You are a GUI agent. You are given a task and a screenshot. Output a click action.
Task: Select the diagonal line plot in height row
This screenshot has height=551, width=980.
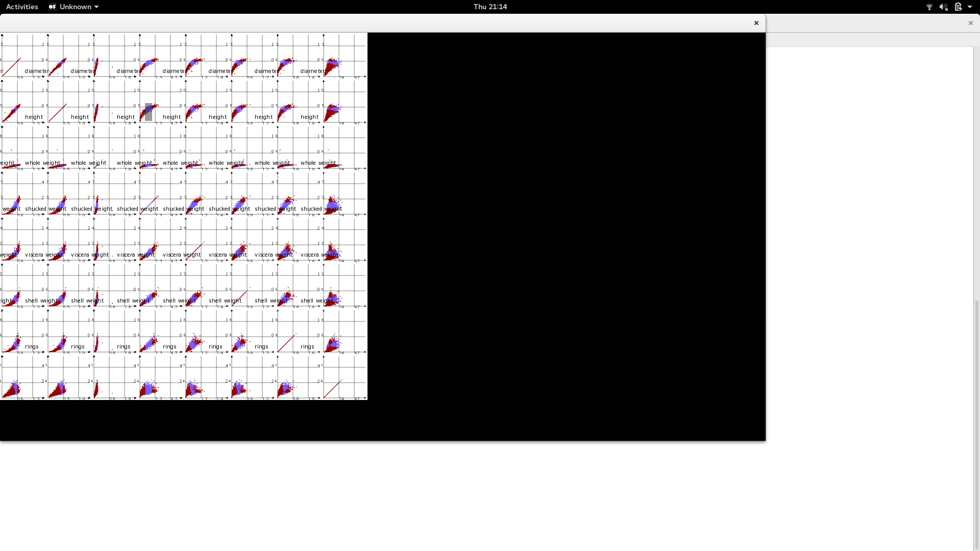[57, 113]
